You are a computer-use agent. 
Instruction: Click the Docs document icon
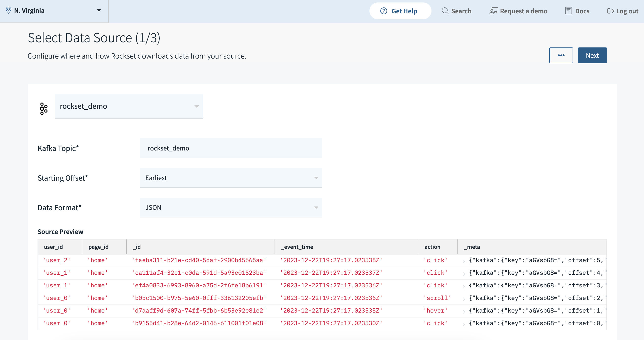568,11
